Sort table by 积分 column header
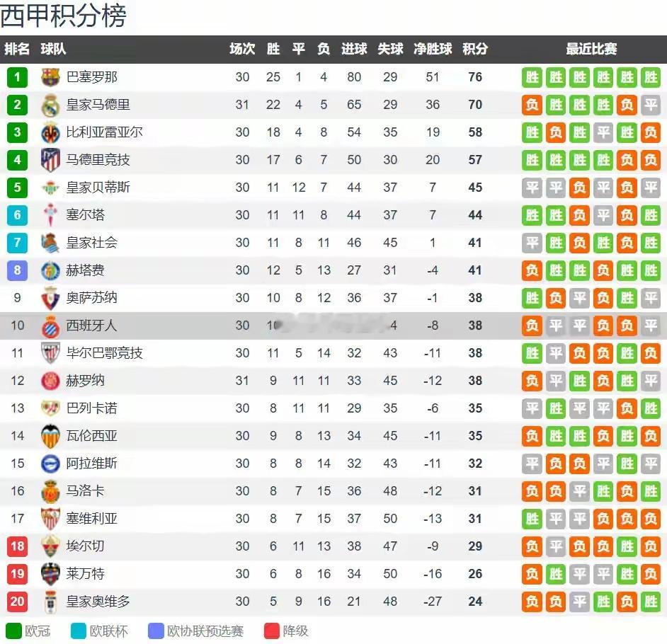Viewport: 667px width, 644px height. pyautogui.click(x=475, y=50)
